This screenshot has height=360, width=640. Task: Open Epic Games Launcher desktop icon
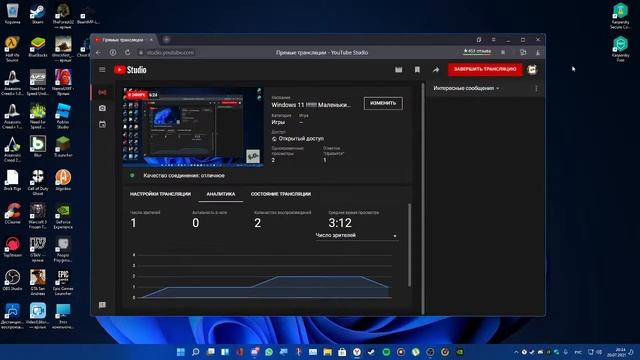(63, 282)
